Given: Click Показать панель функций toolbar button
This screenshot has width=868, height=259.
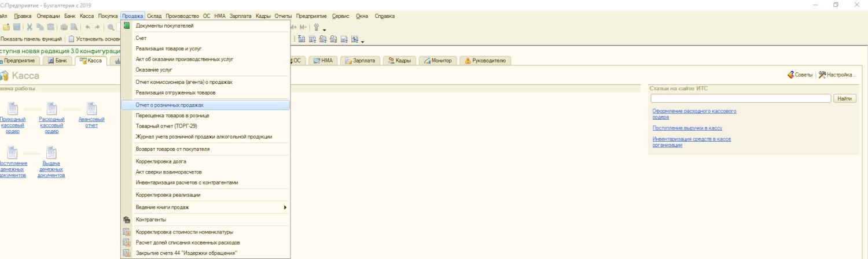Looking at the screenshot, I should point(29,39).
